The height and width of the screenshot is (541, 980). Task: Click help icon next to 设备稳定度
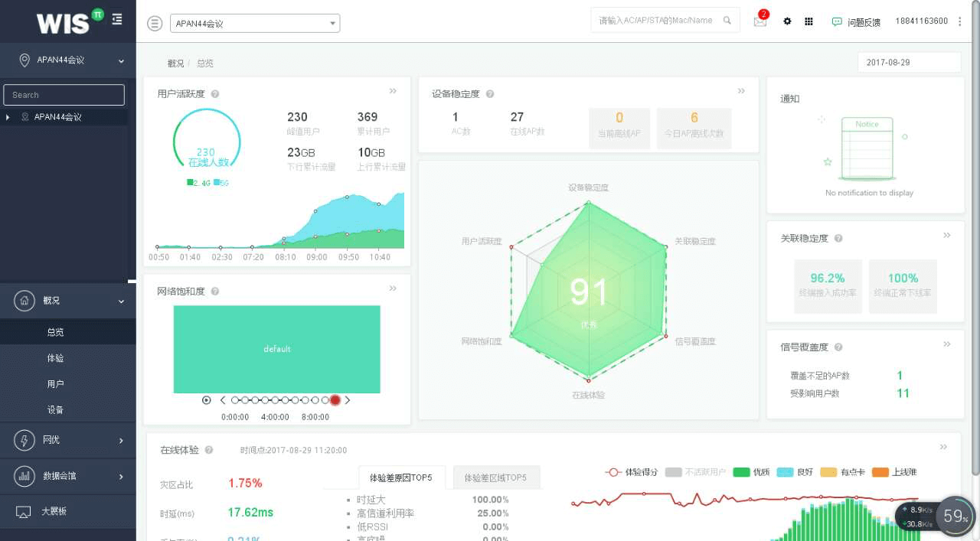point(490,94)
